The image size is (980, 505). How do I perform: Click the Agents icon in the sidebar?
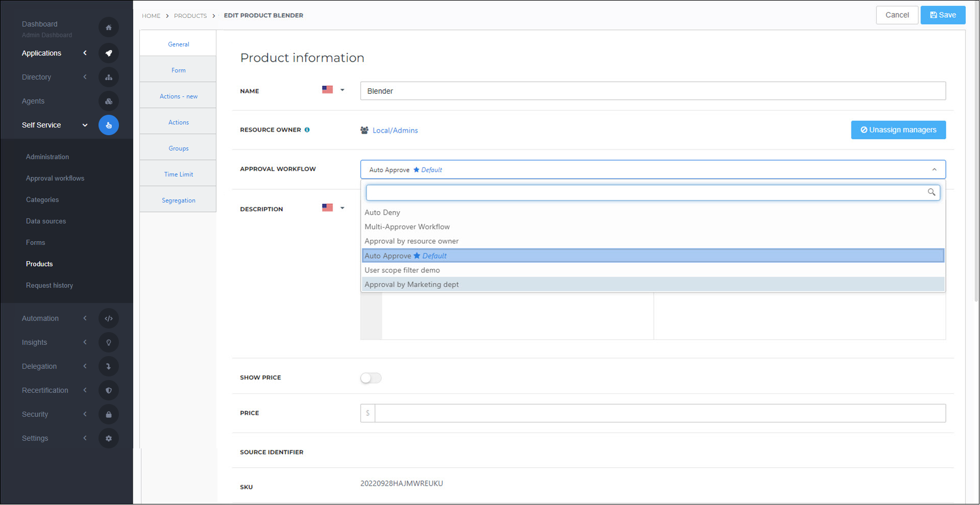[x=108, y=101]
